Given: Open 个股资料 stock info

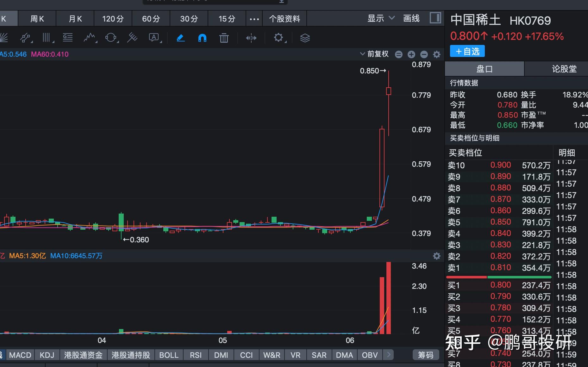Looking at the screenshot, I should (x=285, y=19).
